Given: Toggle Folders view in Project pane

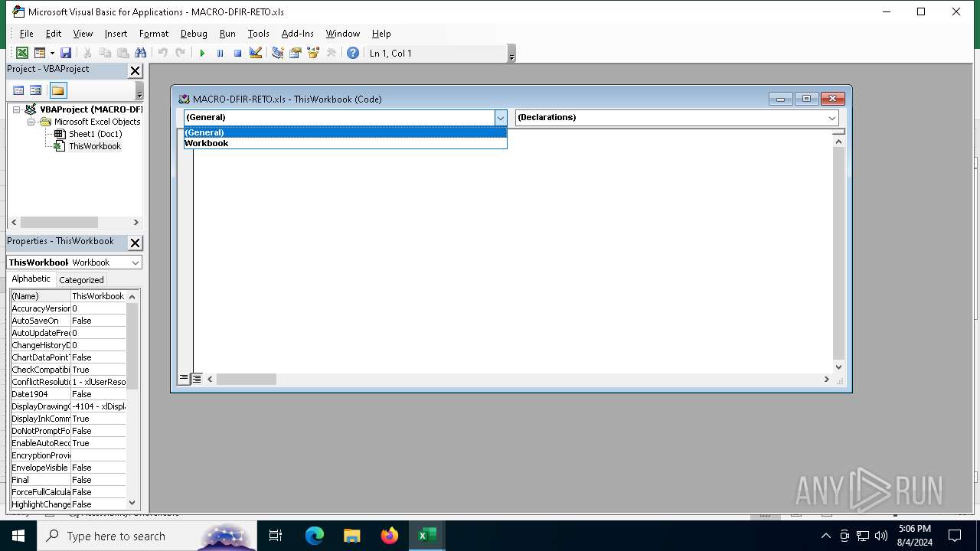Looking at the screenshot, I should pos(58,90).
